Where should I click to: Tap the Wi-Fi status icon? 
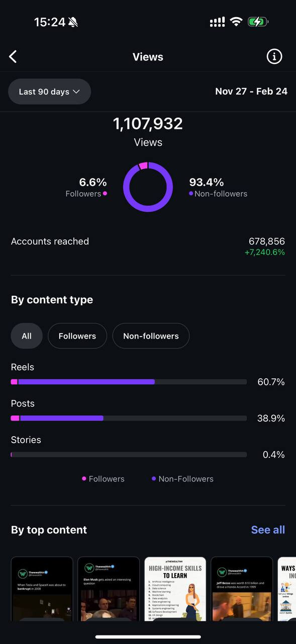click(x=236, y=22)
